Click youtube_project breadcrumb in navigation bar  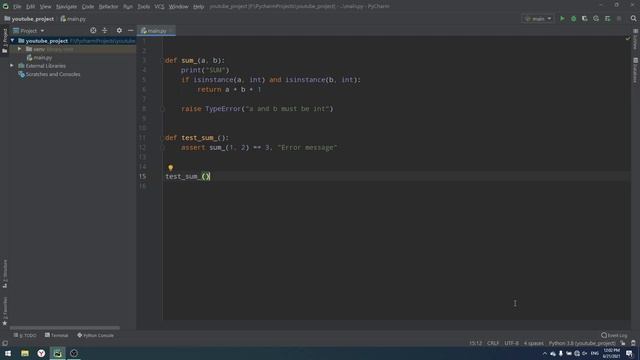coord(29,19)
